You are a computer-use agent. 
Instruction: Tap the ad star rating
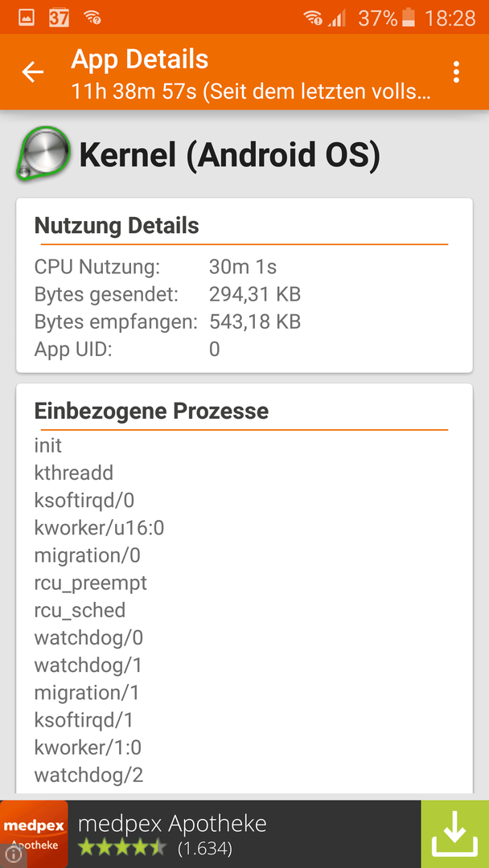(121, 848)
